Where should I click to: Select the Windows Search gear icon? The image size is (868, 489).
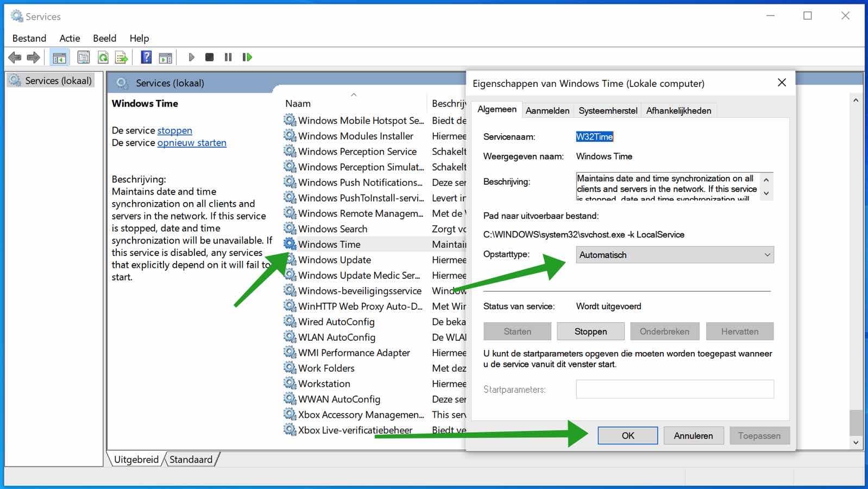click(290, 229)
